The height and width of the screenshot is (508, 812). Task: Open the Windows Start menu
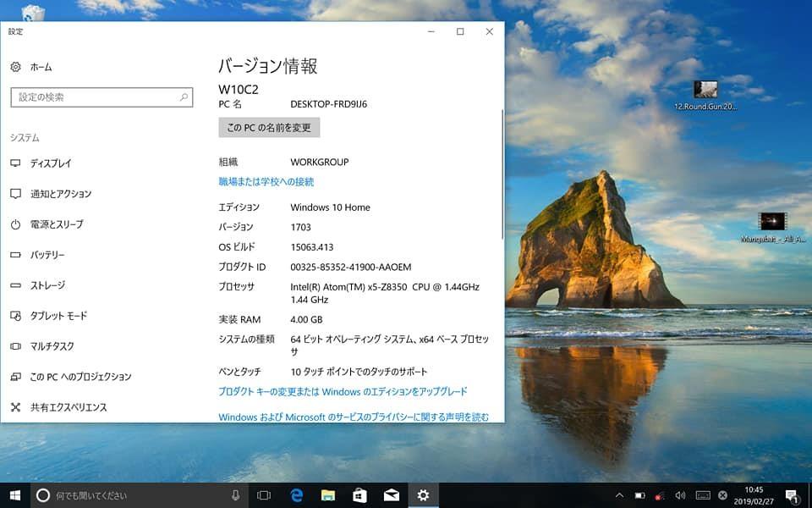click(x=15, y=495)
